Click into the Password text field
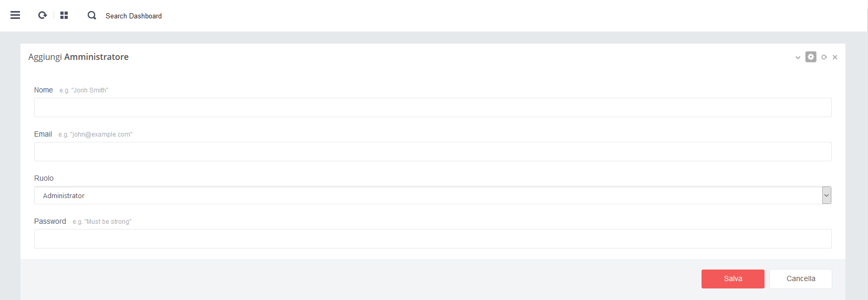This screenshot has height=300, width=868. click(x=433, y=239)
